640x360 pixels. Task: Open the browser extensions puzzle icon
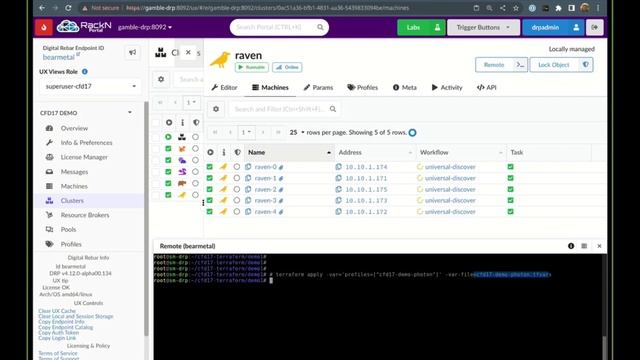(558, 8)
